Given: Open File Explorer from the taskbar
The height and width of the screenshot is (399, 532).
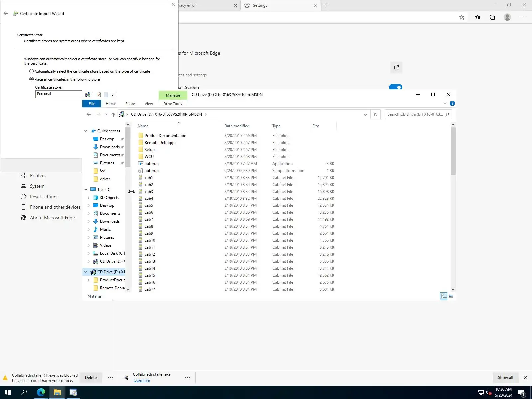Looking at the screenshot, I should [57, 392].
